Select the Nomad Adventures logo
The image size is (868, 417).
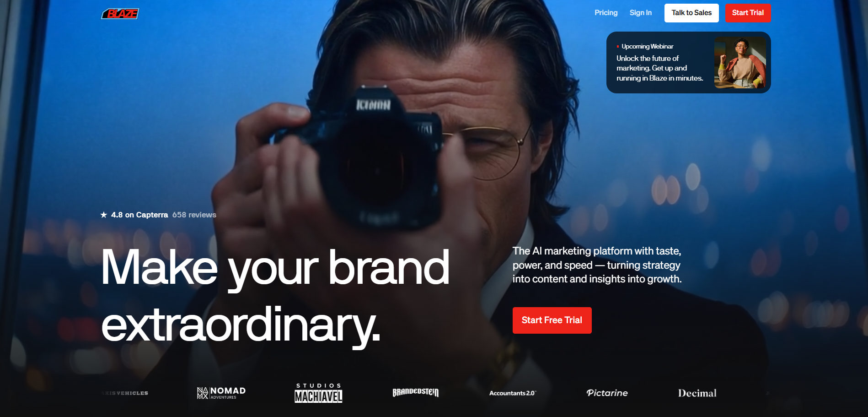(x=221, y=393)
